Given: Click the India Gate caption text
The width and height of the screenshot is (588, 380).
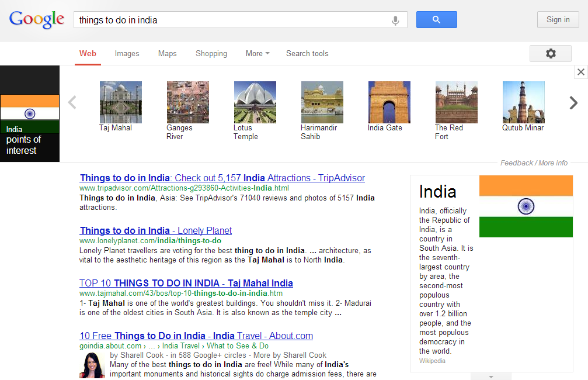Looking at the screenshot, I should pos(385,128).
